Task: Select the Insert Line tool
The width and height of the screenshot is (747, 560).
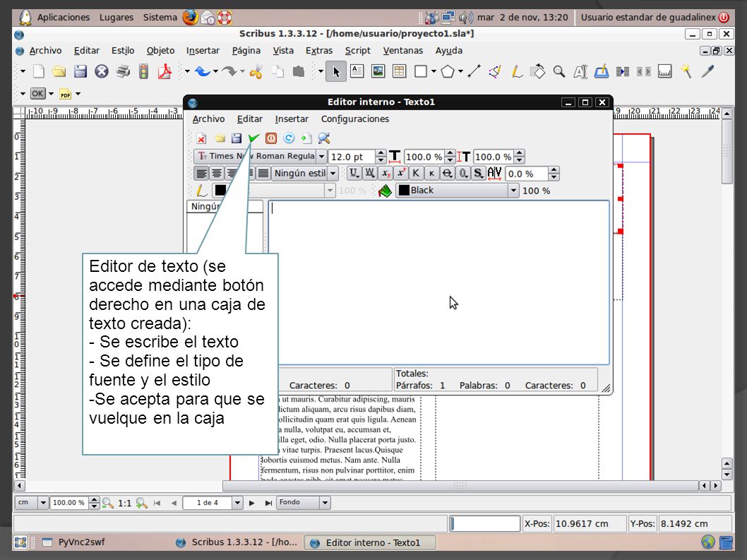Action: (x=474, y=71)
